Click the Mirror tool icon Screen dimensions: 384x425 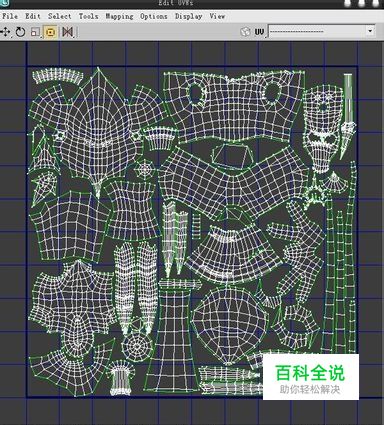67,32
